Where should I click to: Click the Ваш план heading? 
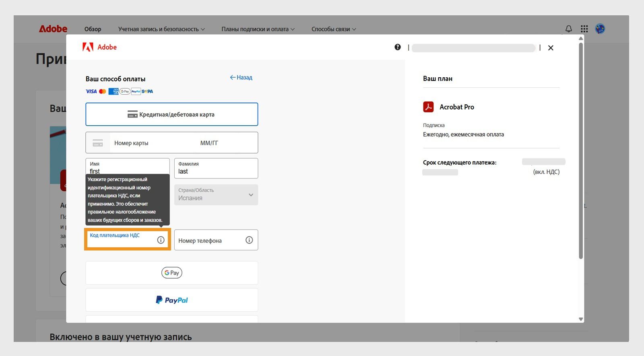tap(438, 79)
